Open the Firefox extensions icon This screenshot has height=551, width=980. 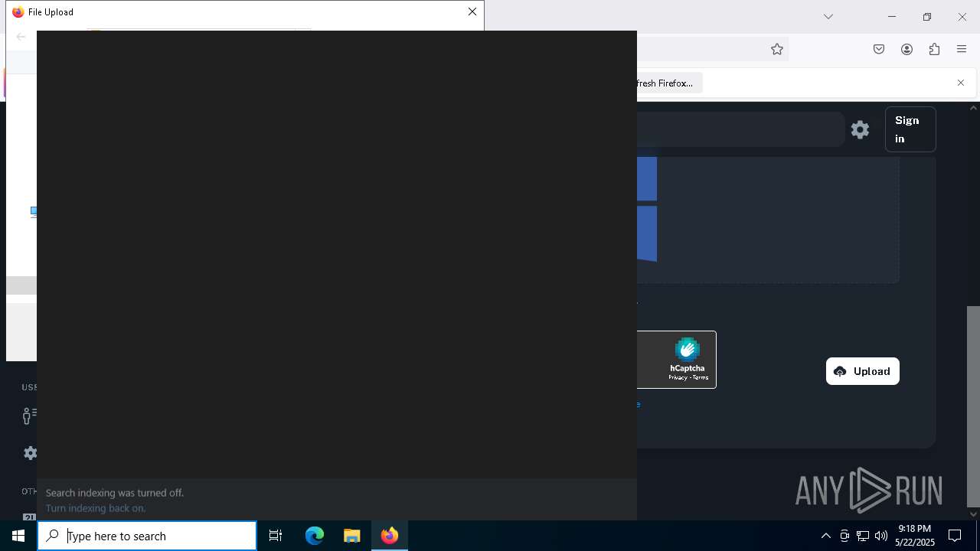tap(934, 49)
